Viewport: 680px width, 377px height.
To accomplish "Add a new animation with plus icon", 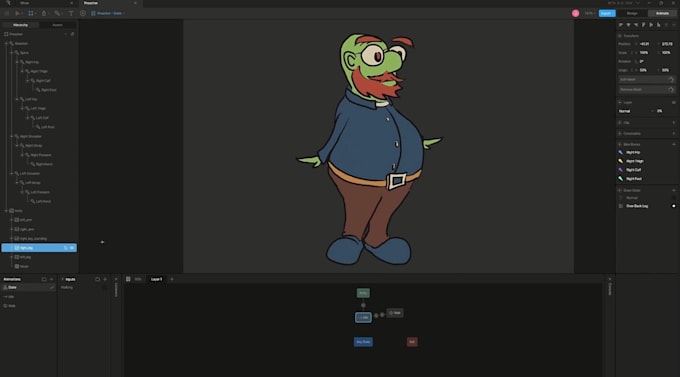I will (52, 279).
